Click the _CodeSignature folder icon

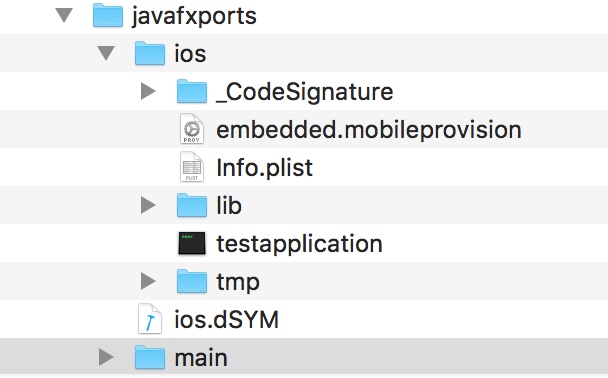coord(192,91)
